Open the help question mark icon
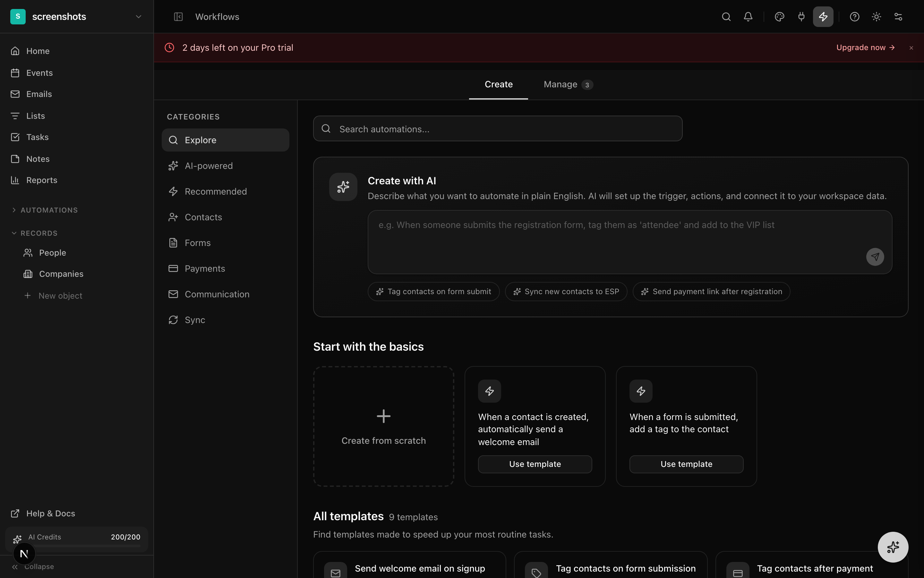The image size is (924, 578). tap(854, 17)
